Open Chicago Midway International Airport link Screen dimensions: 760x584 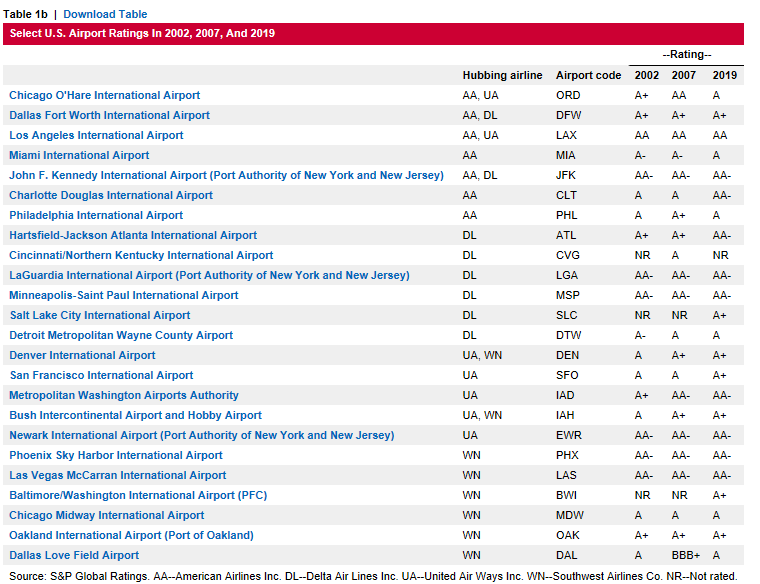(107, 515)
